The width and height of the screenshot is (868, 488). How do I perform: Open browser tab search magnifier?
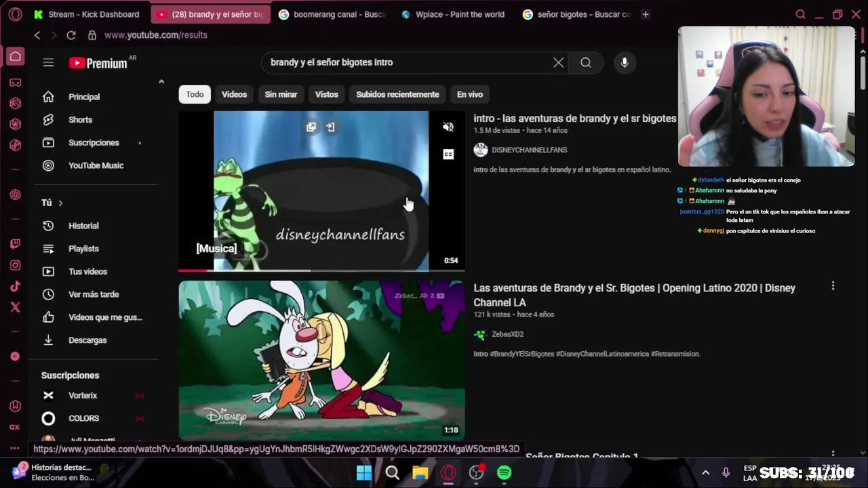800,14
